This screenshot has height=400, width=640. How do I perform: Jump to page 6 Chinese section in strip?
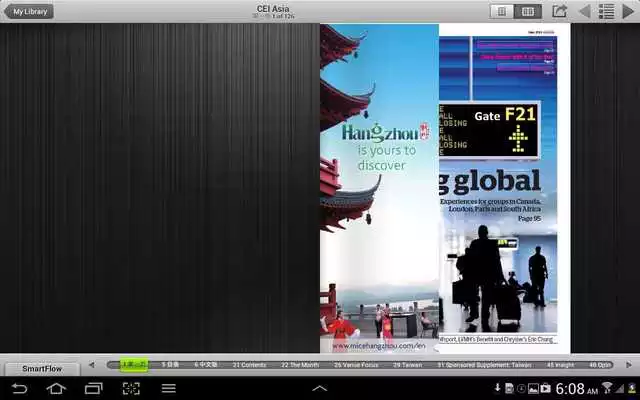tap(205, 365)
